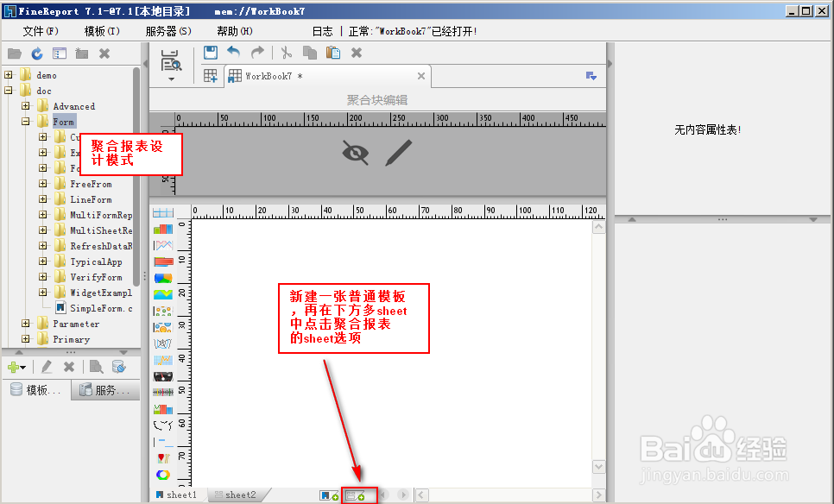Open the add data source dropdown

pos(17,367)
